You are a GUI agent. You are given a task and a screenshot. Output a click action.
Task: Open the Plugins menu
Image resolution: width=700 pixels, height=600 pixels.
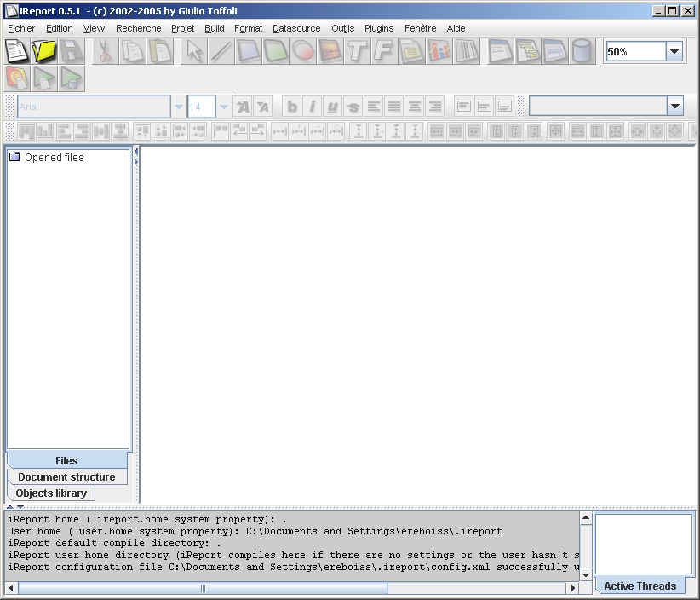[379, 28]
